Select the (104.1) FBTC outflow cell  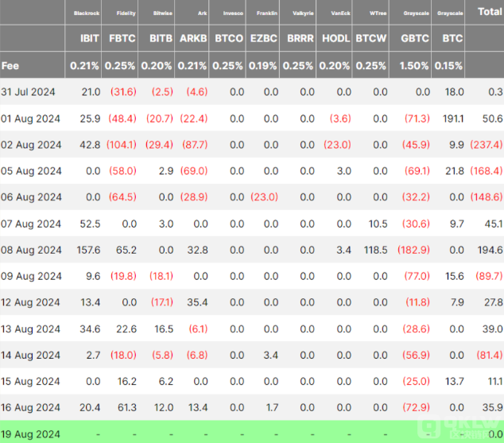pos(121,145)
